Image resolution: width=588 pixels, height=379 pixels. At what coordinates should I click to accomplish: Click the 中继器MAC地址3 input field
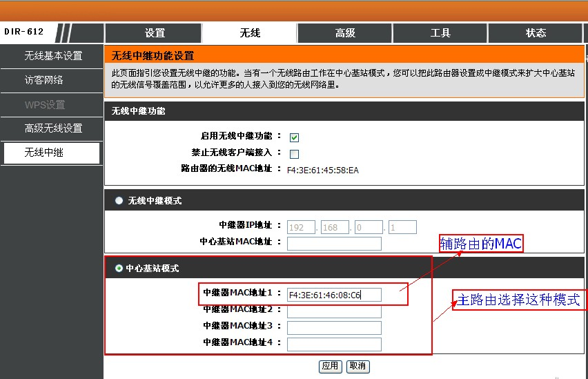[334, 328]
